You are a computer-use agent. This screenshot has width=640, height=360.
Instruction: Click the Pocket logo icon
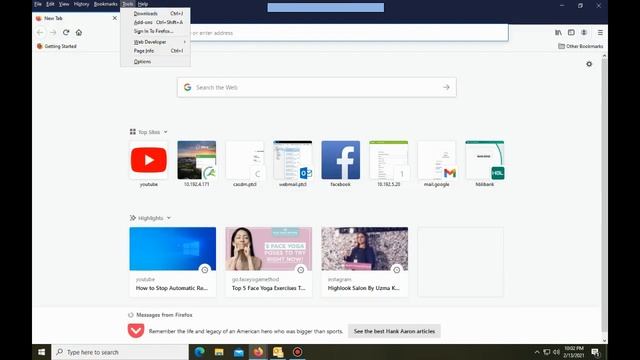point(136,331)
